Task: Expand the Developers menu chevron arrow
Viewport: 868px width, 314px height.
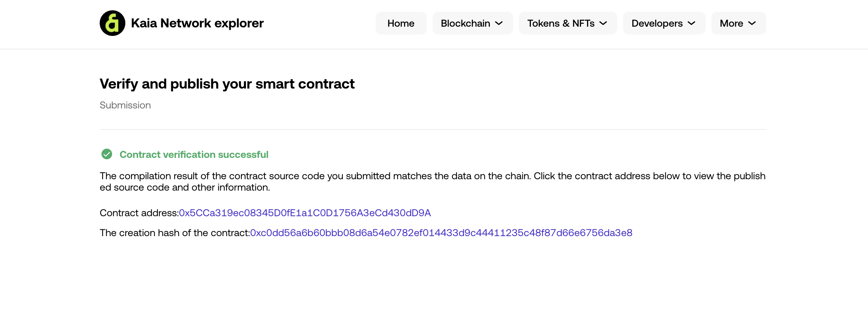Action: (x=691, y=23)
